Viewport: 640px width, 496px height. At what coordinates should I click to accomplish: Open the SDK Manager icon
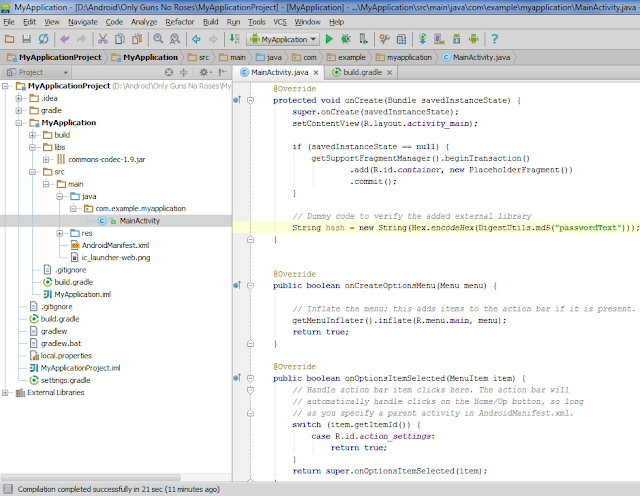(x=456, y=39)
